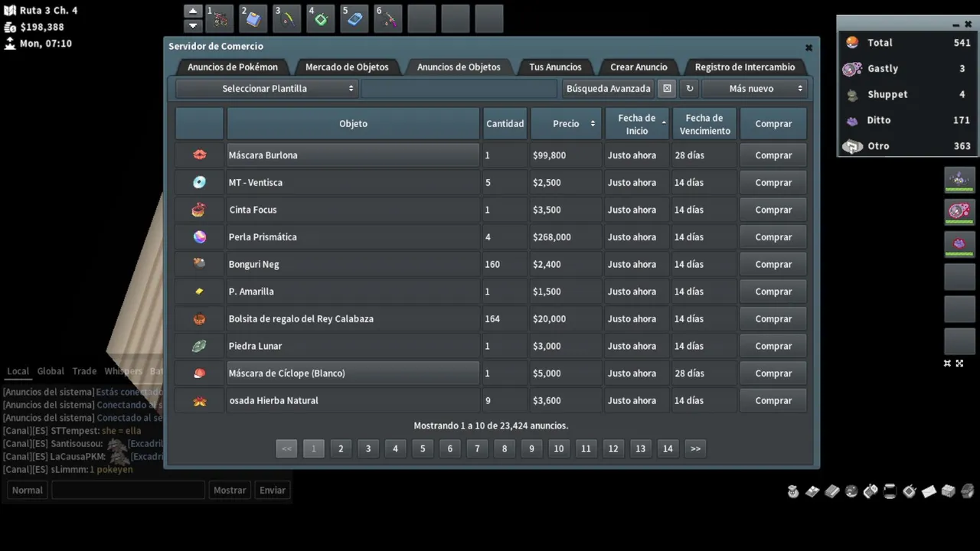
Task: Click the Bonguri Neg item name
Action: click(x=253, y=264)
